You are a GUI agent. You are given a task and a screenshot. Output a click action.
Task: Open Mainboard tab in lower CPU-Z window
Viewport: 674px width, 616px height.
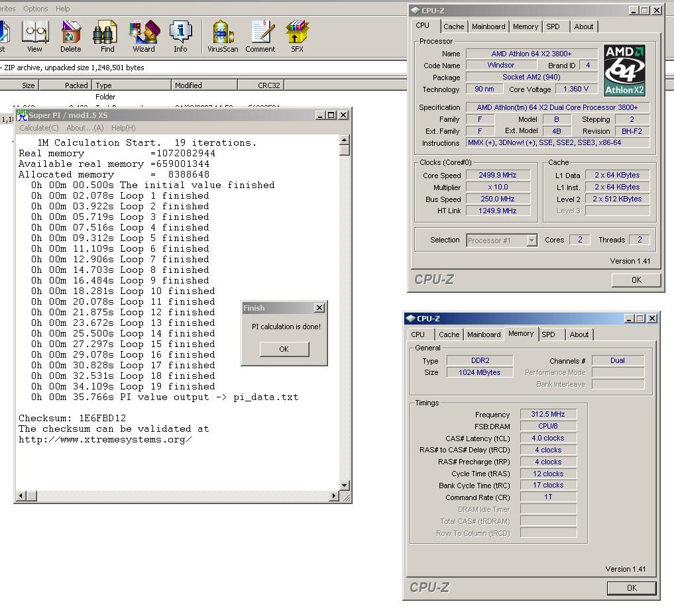pos(484,334)
